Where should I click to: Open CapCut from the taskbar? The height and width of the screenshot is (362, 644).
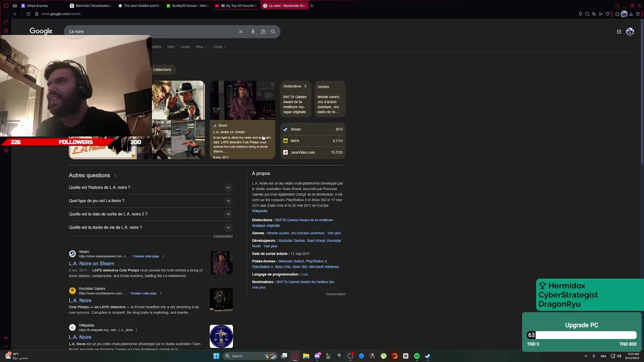(406, 356)
